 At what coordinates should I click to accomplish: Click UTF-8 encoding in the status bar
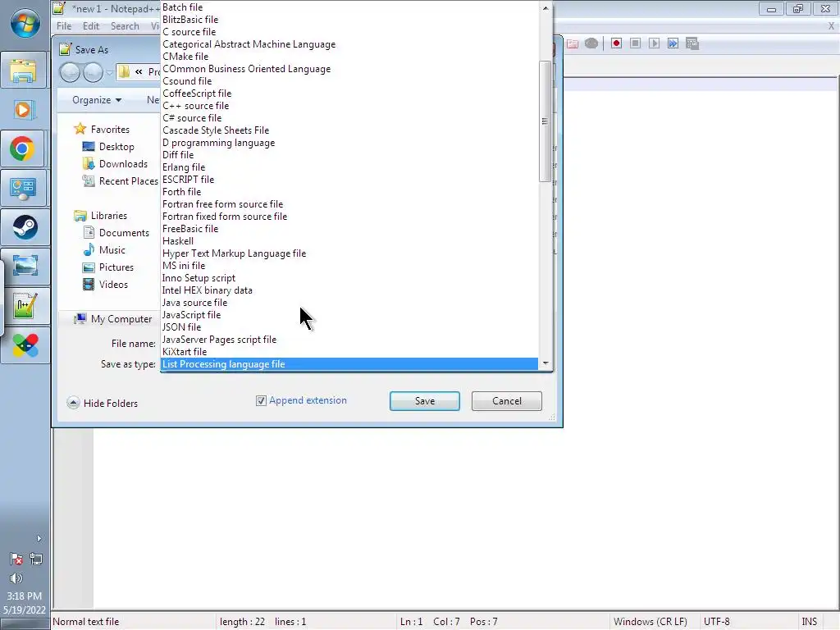716,622
